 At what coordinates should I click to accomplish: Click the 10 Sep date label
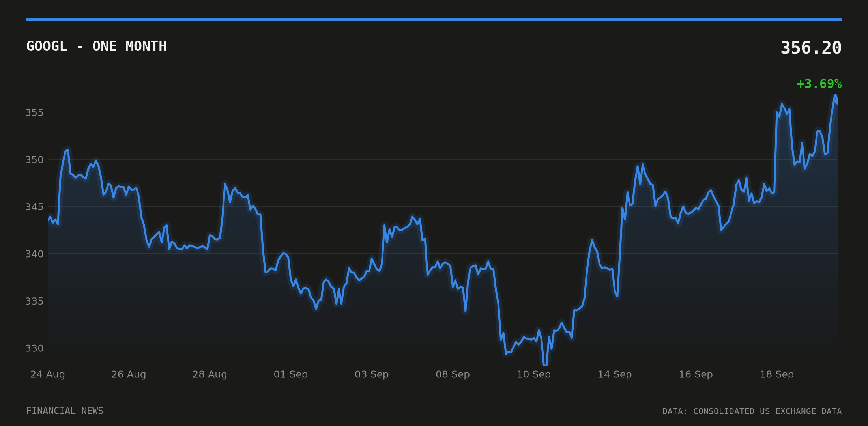coord(534,374)
